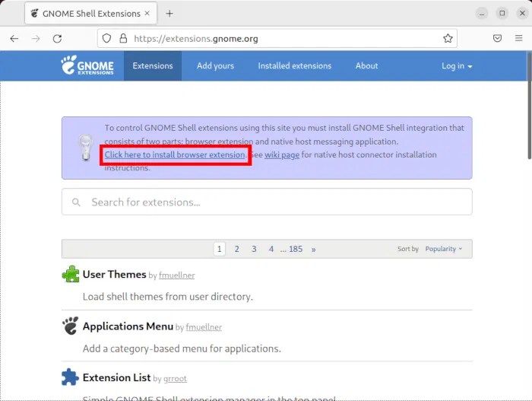Close the browser window

point(522,13)
